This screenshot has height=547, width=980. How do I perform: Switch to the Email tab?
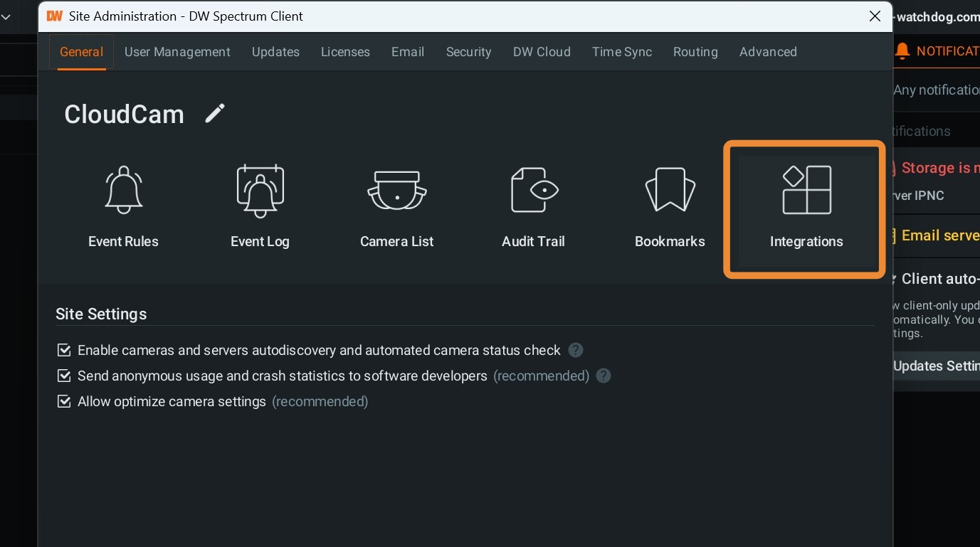tap(408, 52)
